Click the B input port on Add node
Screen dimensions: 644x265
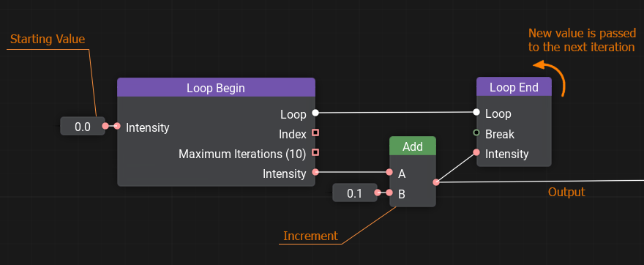click(389, 193)
